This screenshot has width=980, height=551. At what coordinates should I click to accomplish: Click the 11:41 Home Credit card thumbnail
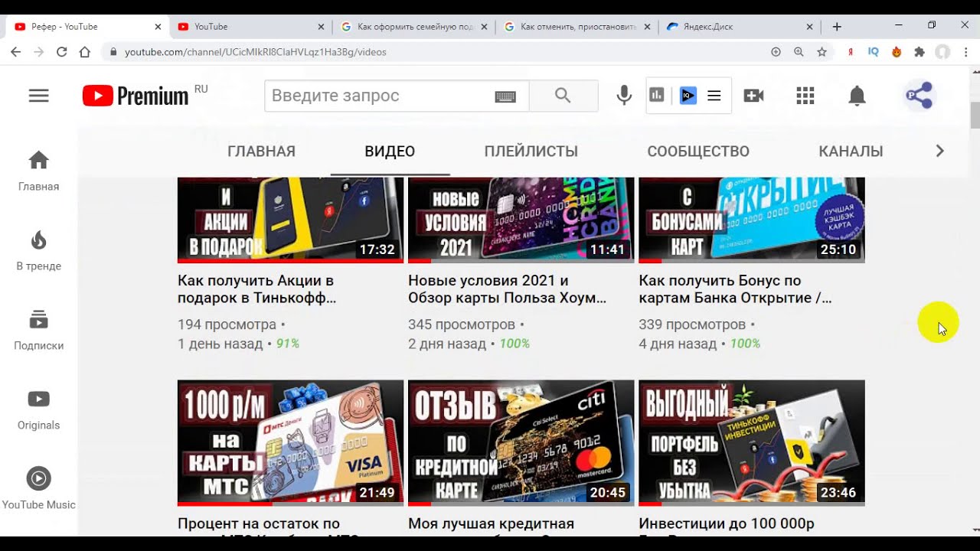pos(521,220)
